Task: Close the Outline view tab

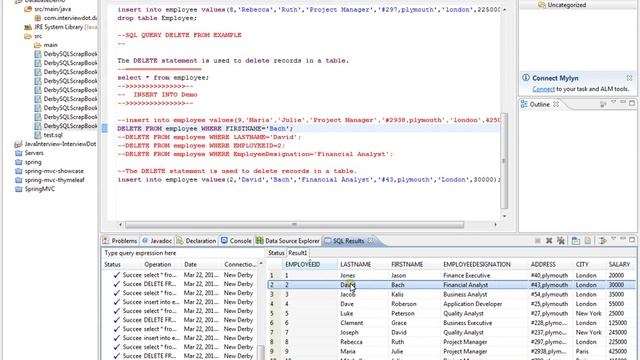Action: tap(556, 104)
